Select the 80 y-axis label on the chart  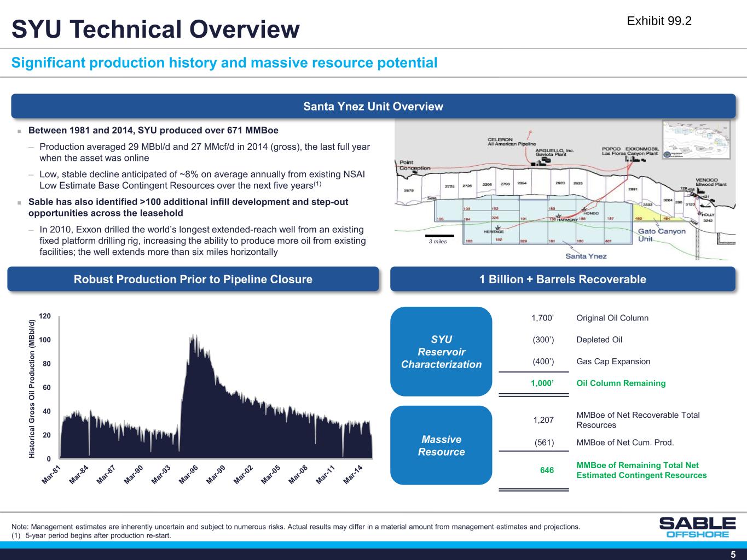click(47, 364)
